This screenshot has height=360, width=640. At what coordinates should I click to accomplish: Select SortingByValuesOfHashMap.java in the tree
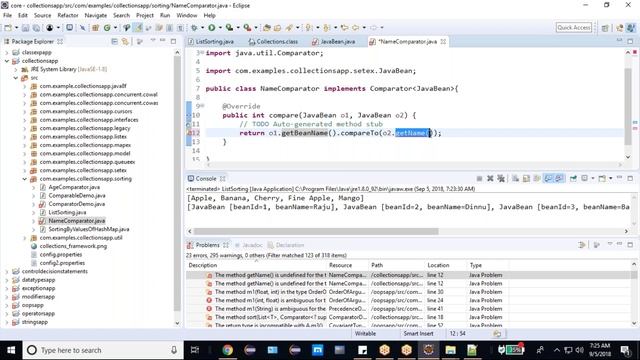point(89,229)
